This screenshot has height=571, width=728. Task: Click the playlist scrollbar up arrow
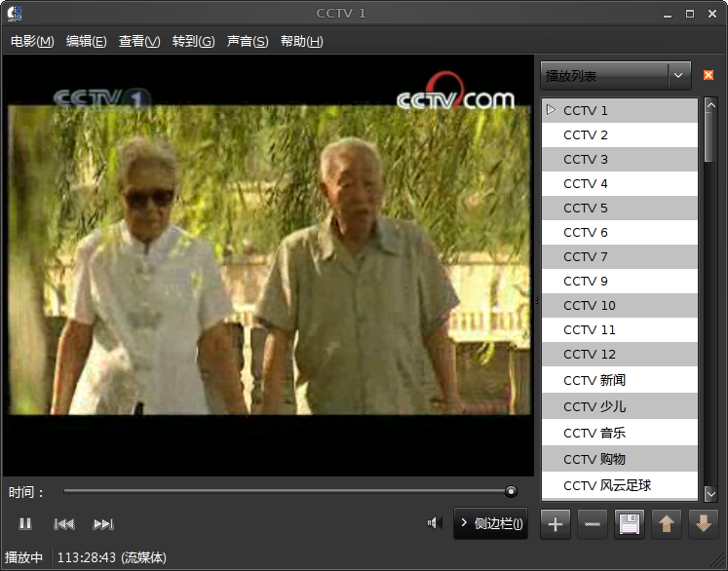[710, 105]
